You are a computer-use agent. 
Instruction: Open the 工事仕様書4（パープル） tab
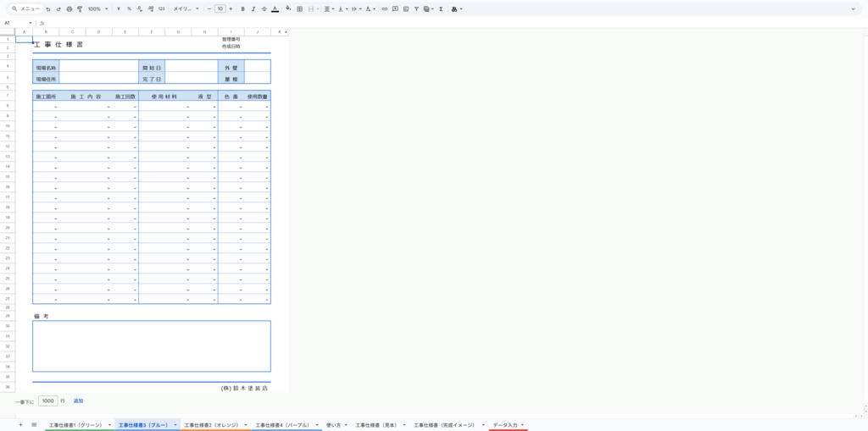coord(282,425)
